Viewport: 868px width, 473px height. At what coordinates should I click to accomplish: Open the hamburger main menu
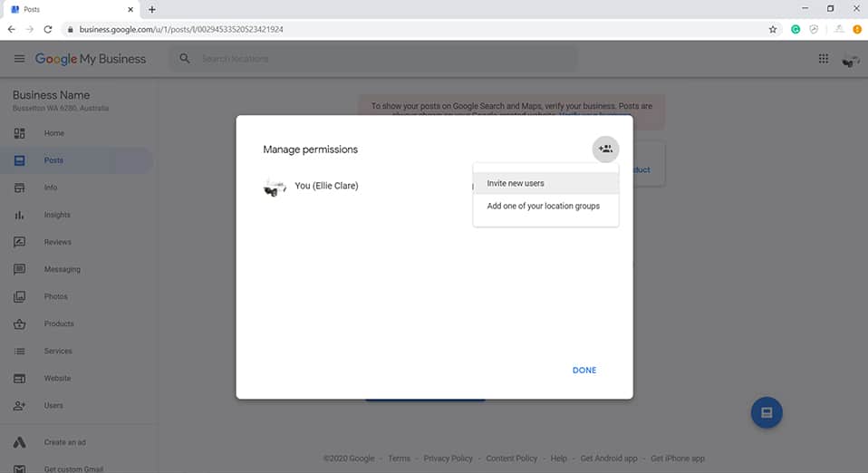19,59
